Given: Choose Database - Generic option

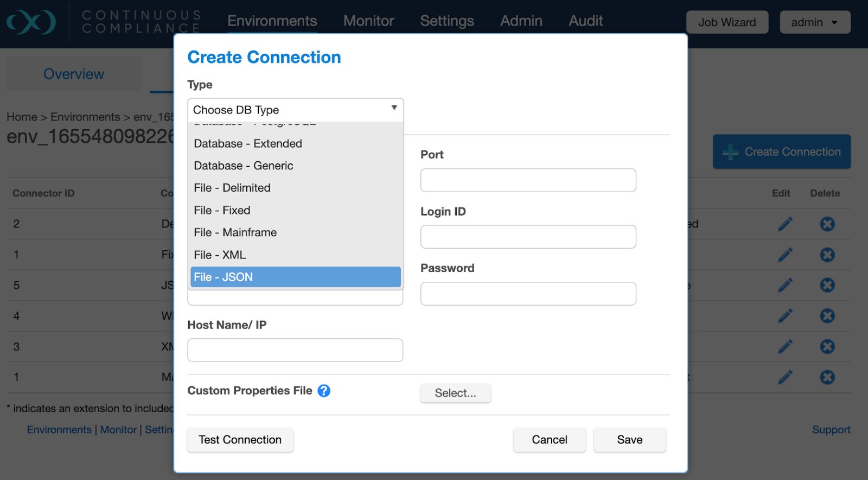Looking at the screenshot, I should (x=244, y=166).
